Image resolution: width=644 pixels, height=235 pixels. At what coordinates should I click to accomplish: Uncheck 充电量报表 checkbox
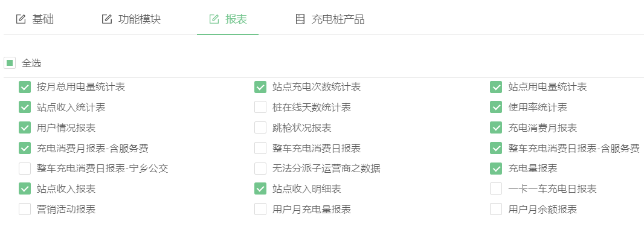496,169
